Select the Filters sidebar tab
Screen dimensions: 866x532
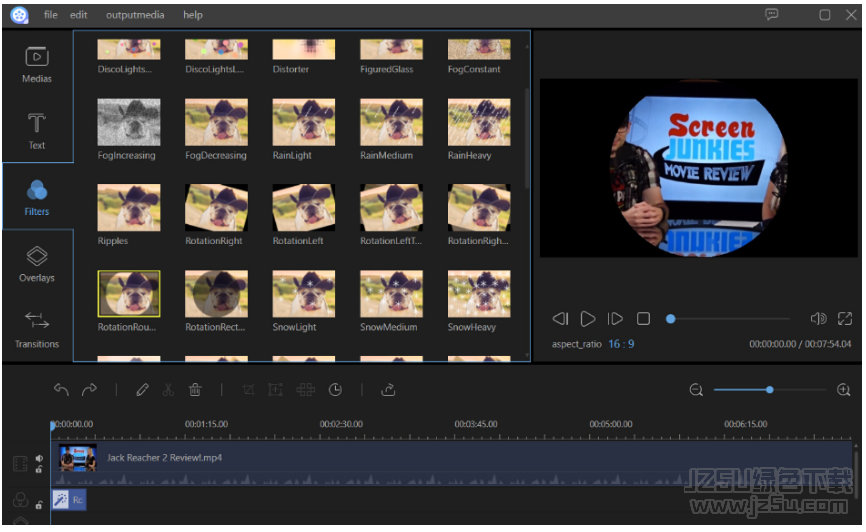pyautogui.click(x=36, y=197)
